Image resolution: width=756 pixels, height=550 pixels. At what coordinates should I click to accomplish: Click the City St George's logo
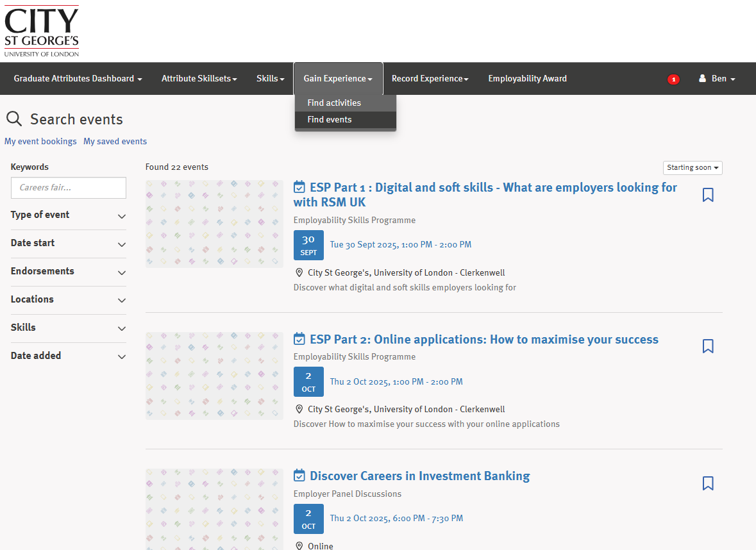click(x=42, y=31)
